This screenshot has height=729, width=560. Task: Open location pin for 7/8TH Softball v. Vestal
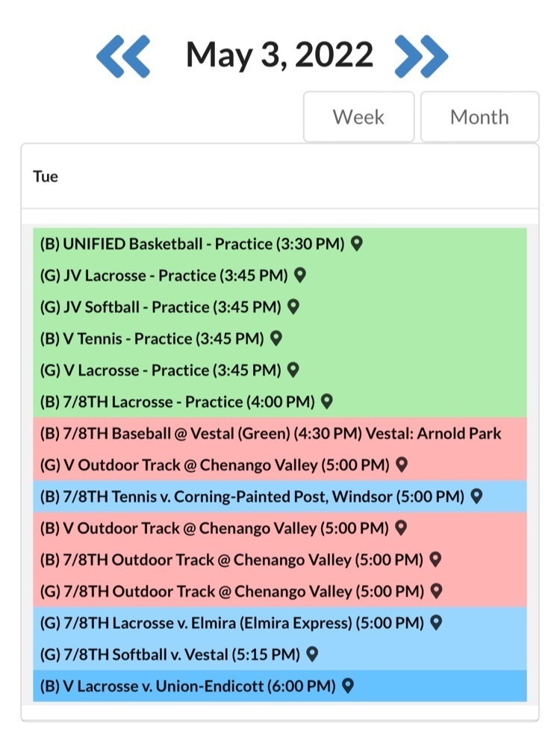point(312,654)
